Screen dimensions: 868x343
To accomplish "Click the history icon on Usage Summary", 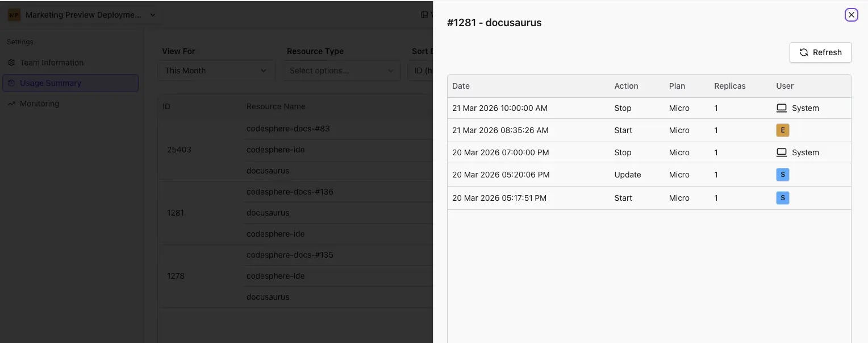I will point(11,83).
